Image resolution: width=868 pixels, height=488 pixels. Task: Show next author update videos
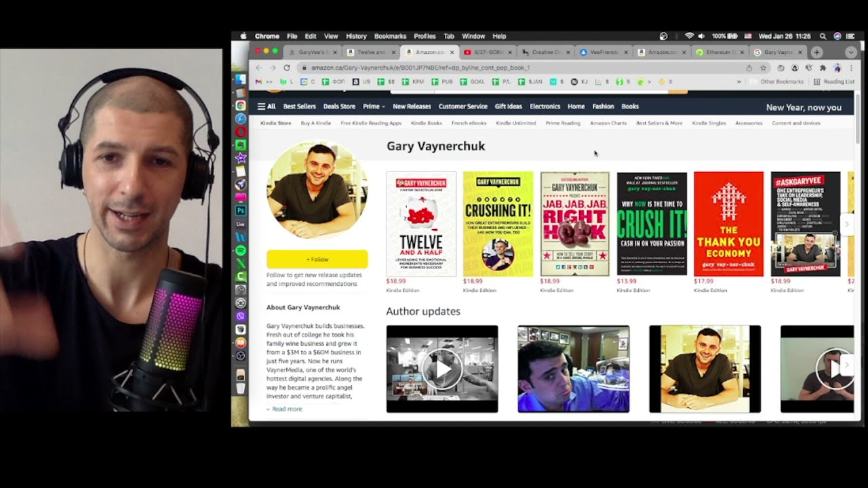tap(846, 365)
